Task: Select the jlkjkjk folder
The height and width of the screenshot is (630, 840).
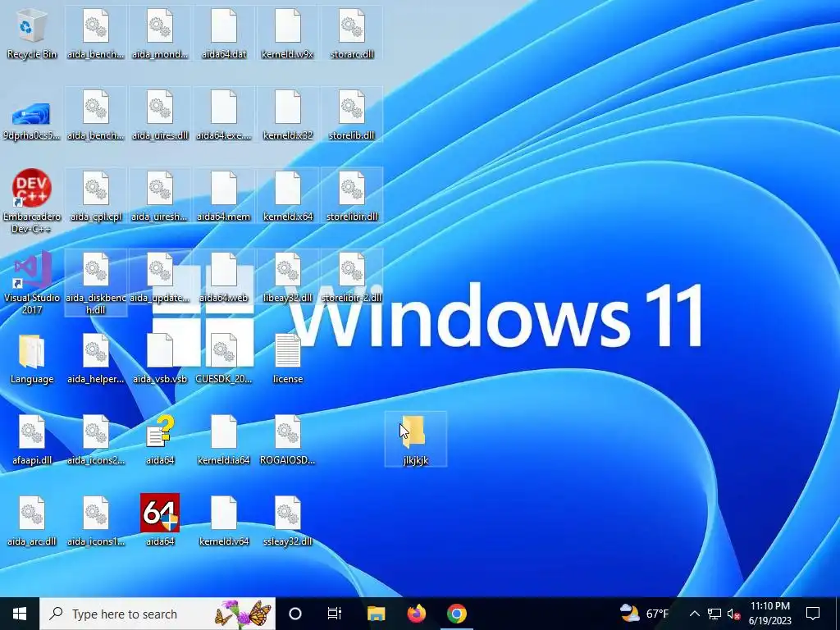Action: (416, 440)
